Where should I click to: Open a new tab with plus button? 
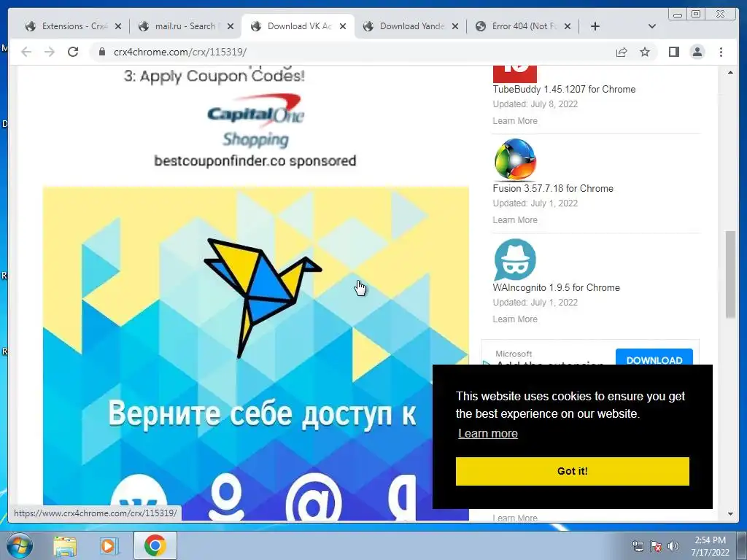(x=595, y=26)
